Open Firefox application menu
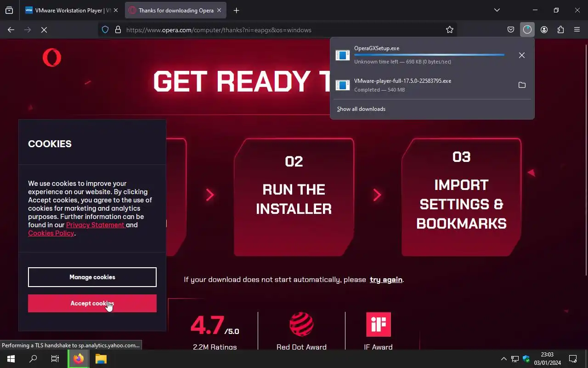Image resolution: width=588 pixels, height=368 pixels. click(x=577, y=30)
